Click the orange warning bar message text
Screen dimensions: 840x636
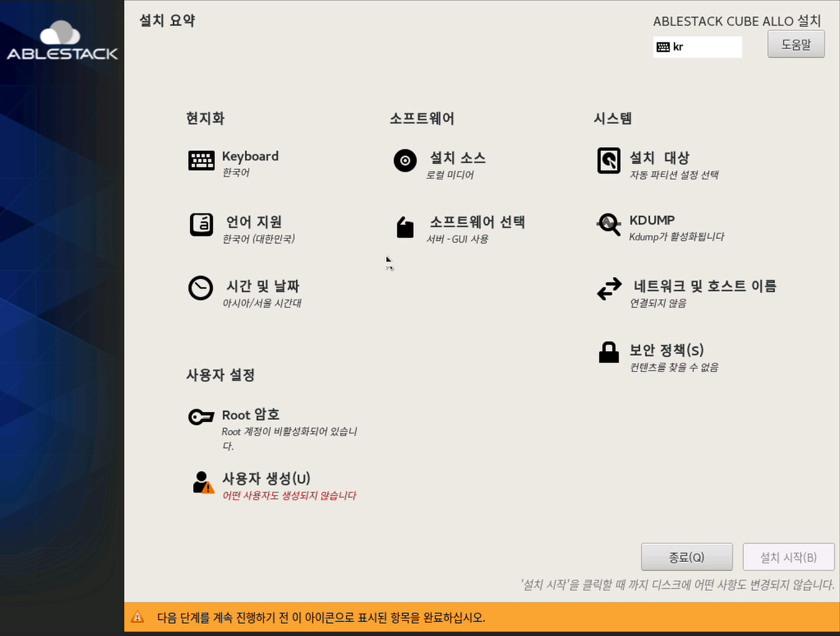[x=321, y=617]
